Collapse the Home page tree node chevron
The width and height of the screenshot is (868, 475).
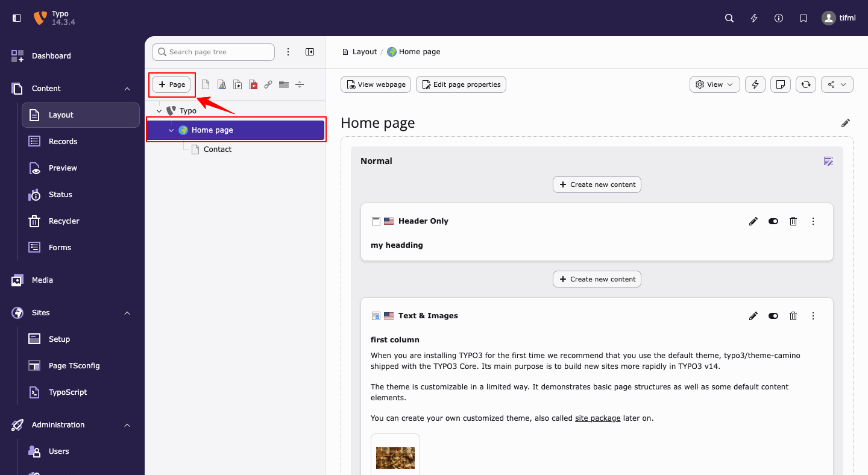[171, 130]
